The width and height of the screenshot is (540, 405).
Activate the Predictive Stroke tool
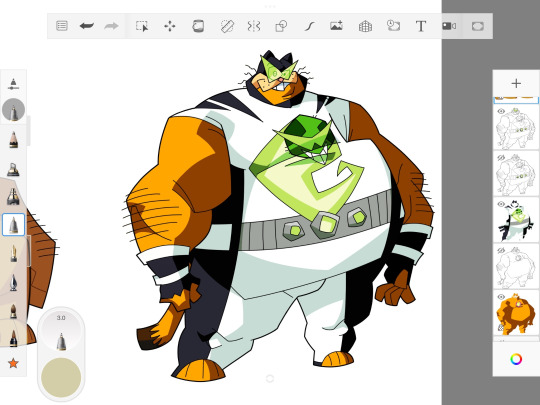tap(310, 26)
